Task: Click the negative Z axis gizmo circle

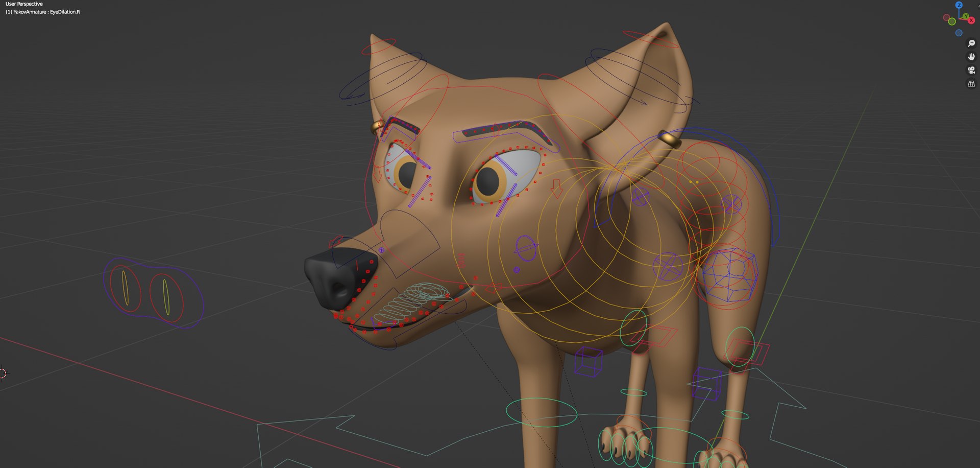Action: point(959,33)
